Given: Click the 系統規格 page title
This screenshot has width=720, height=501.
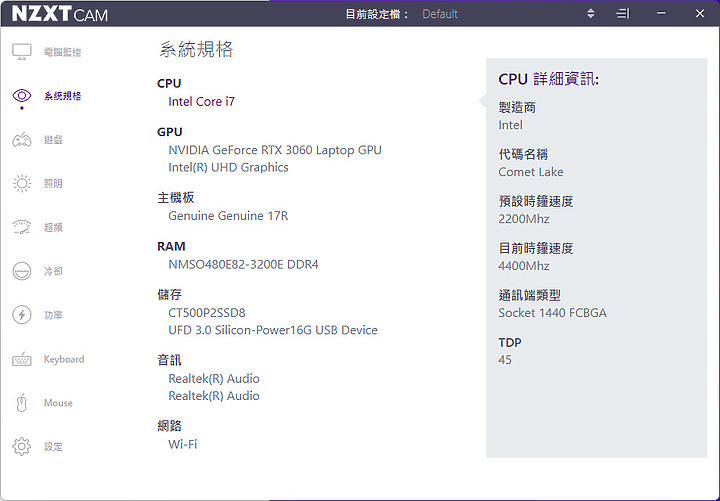Looking at the screenshot, I should coord(196,49).
